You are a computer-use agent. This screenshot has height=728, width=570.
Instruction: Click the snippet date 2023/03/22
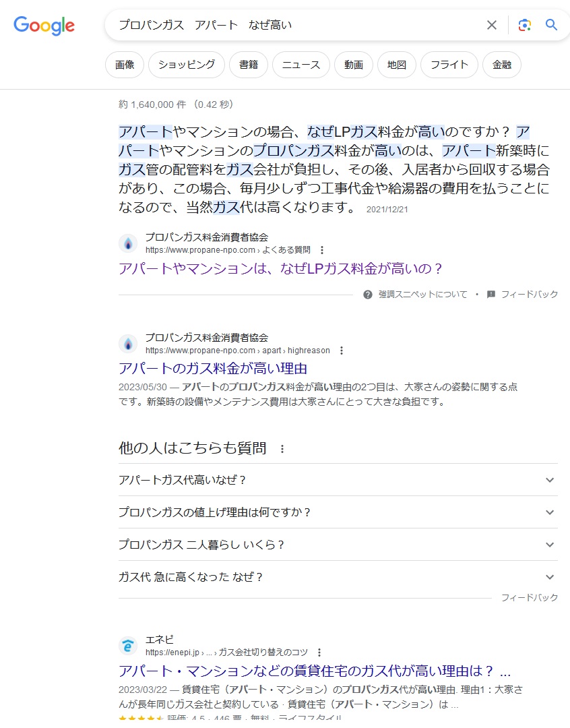[x=143, y=690]
